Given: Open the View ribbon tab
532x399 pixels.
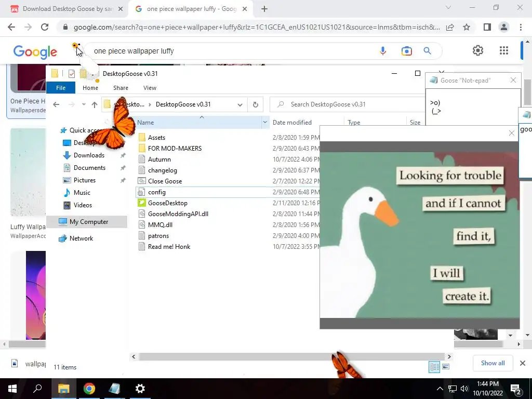Looking at the screenshot, I should click(x=150, y=88).
